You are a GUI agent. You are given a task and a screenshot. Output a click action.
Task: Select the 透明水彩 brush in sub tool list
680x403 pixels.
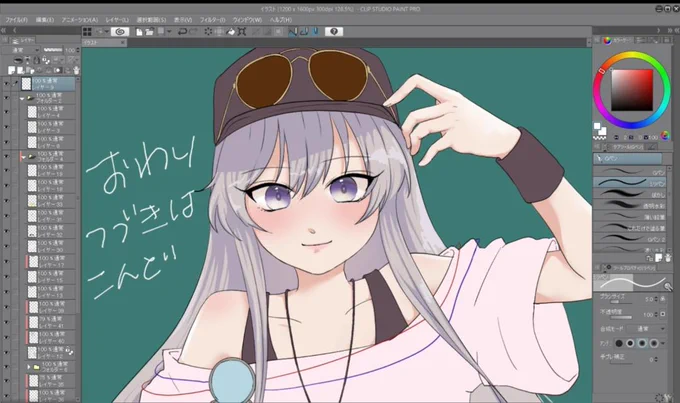629,206
